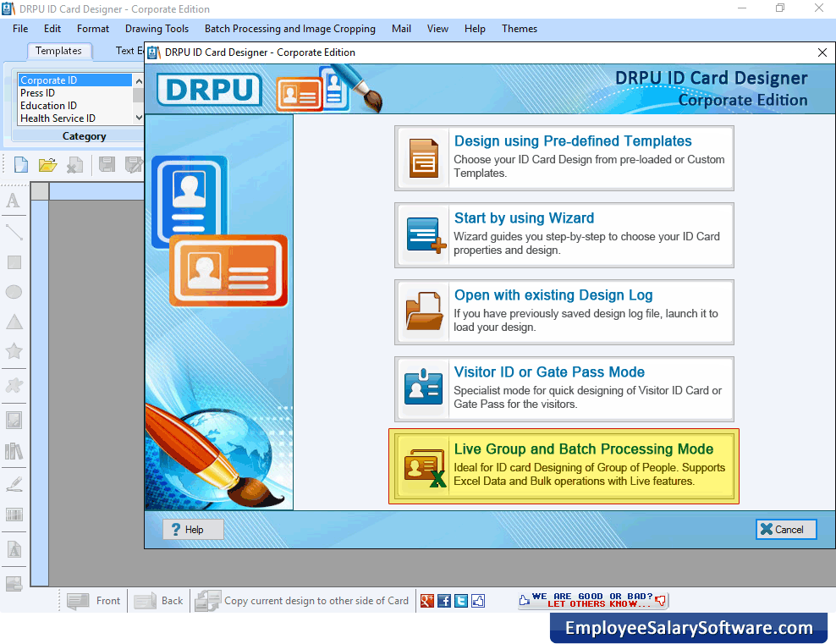
Task: Select the image library books tool
Action: 14,451
